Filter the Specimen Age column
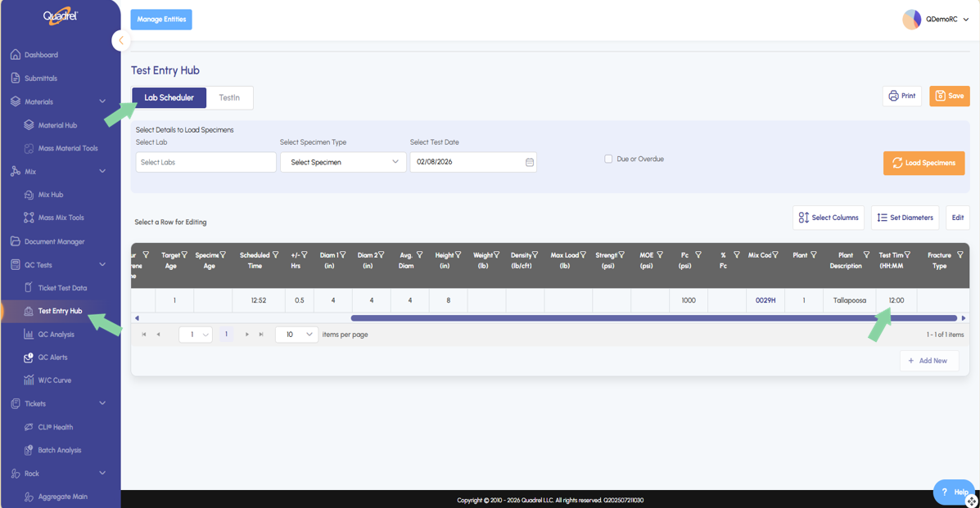The width and height of the screenshot is (980, 508). pos(223,255)
